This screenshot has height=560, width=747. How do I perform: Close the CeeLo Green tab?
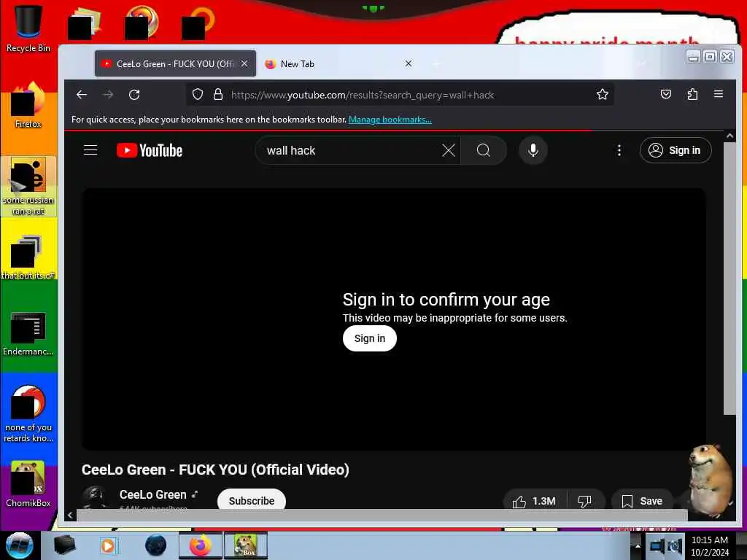(244, 63)
